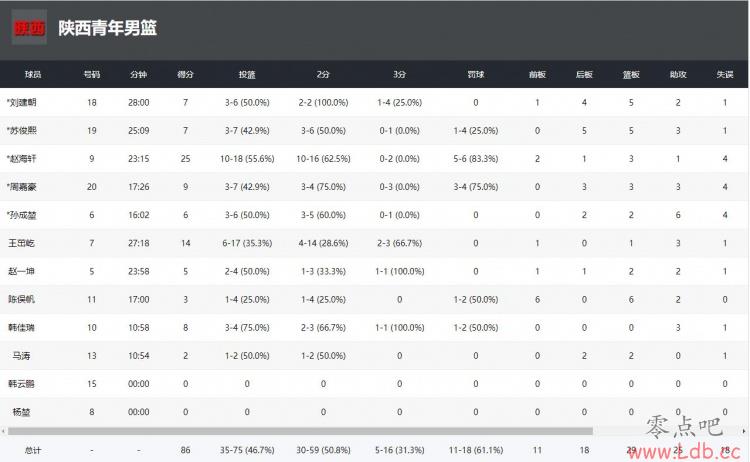Click the 罚球 column header
Viewport: 750px width, 462px height.
click(x=475, y=74)
